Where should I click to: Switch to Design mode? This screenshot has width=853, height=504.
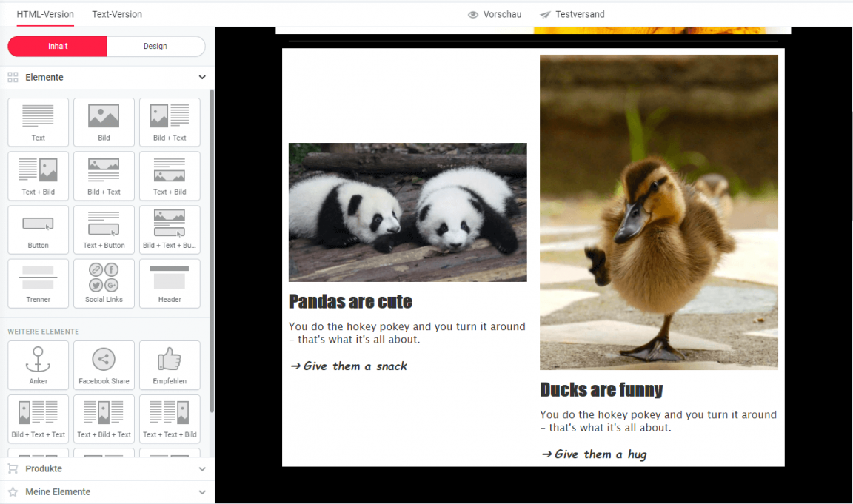155,46
